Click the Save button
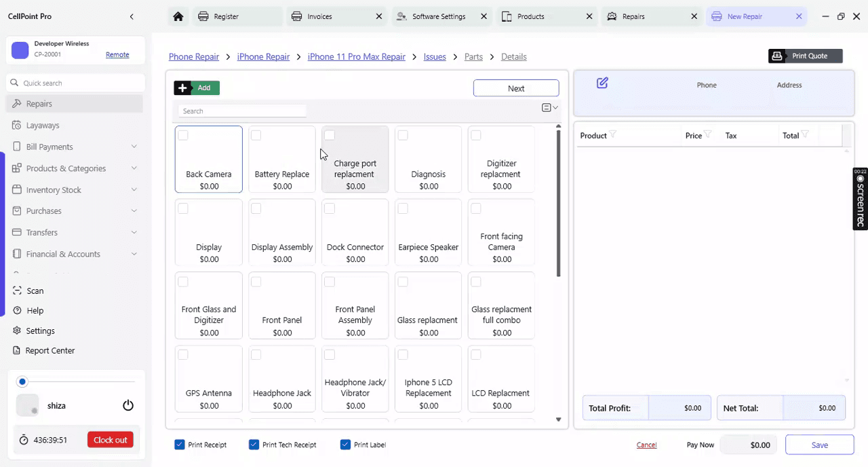Viewport: 868px width, 467px height. click(x=819, y=445)
